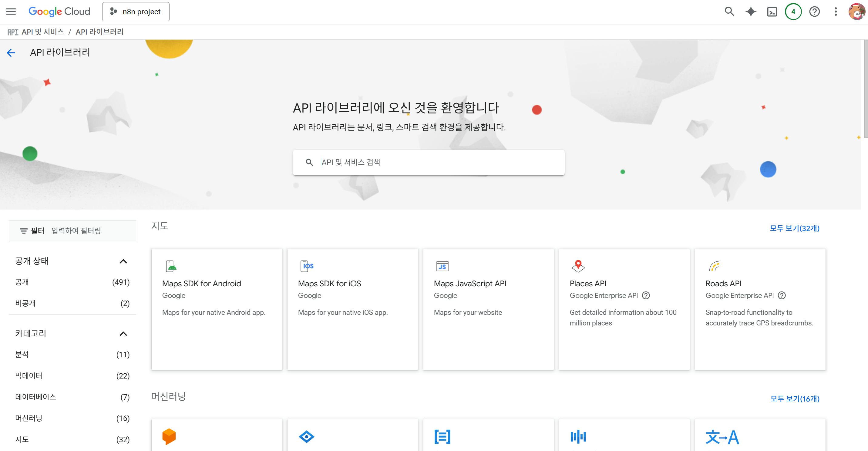The height and width of the screenshot is (451, 868).
Task: Select the 데이터베이스 category filter
Action: 72,397
